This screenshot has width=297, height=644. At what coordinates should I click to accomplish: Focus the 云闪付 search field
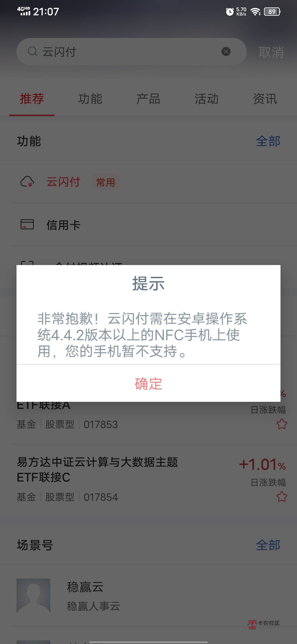tap(131, 51)
